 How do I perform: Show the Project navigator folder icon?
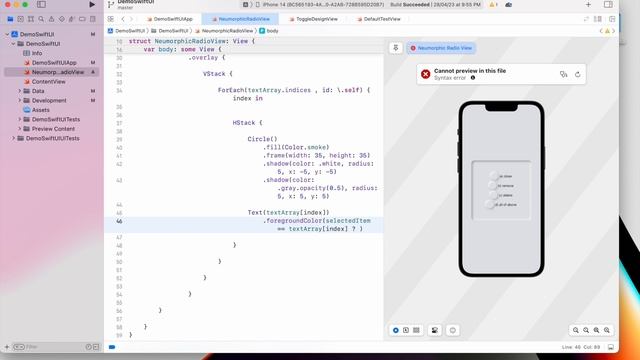(10, 19)
